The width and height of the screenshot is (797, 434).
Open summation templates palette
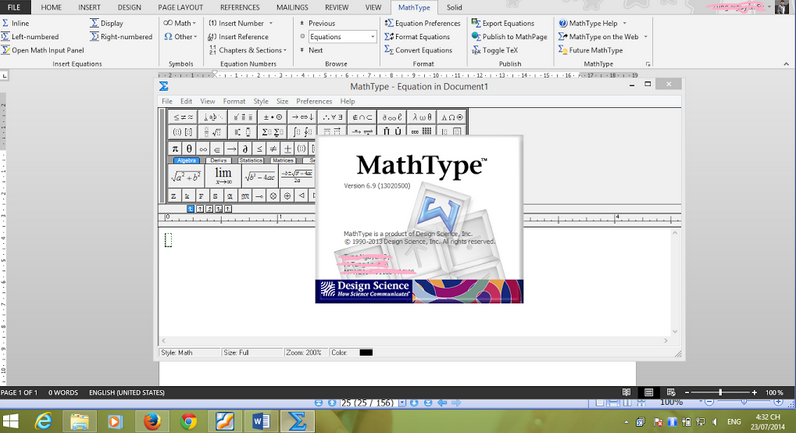coord(272,132)
